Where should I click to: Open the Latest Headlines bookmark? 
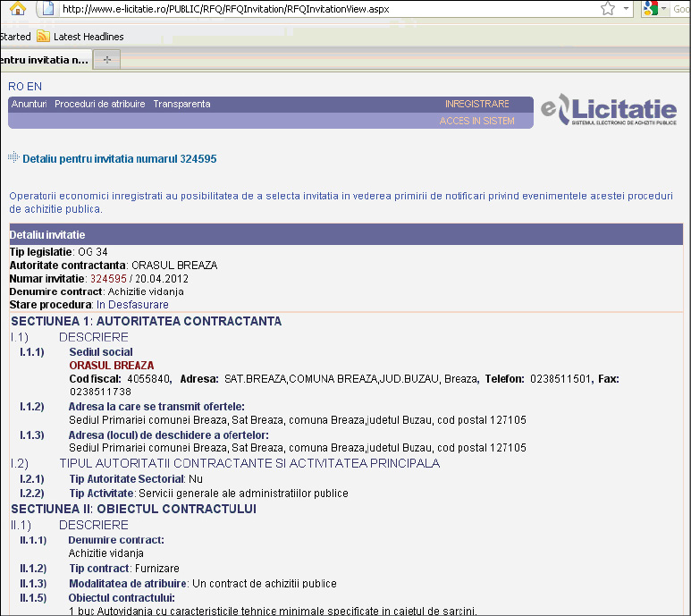[88, 37]
